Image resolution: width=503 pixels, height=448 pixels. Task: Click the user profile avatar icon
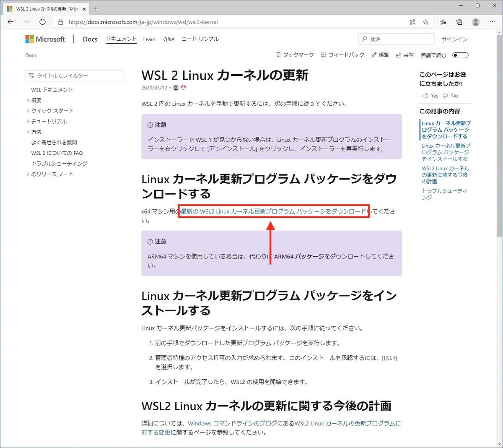(475, 22)
